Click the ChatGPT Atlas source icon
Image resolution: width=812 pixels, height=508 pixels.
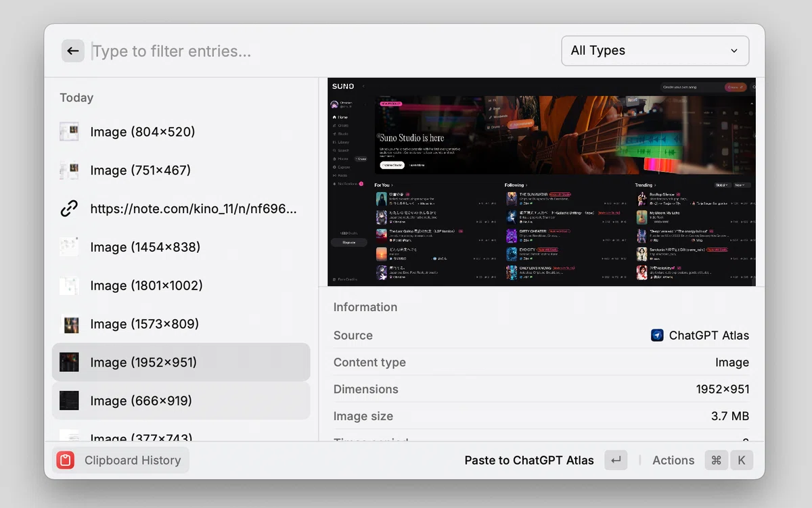657,335
